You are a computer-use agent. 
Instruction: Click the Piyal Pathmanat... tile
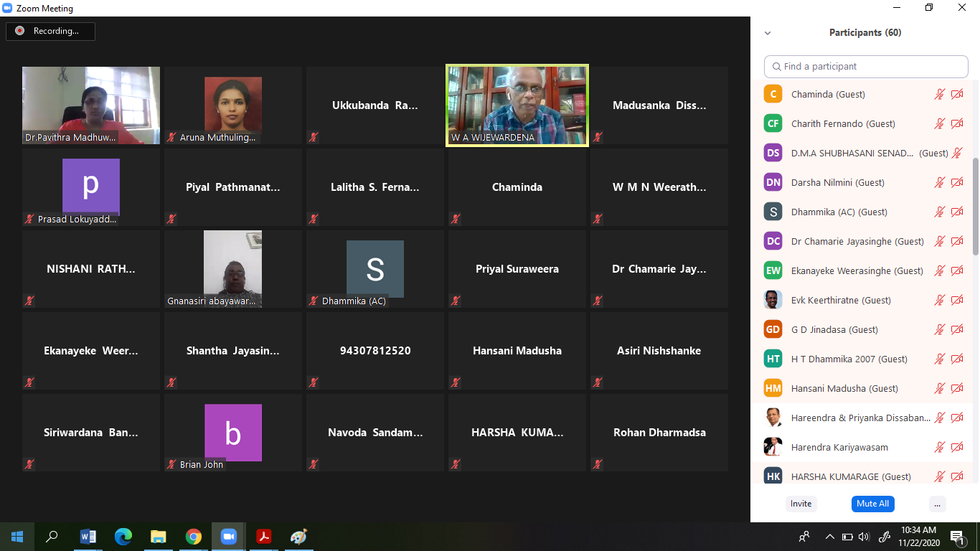tap(233, 187)
